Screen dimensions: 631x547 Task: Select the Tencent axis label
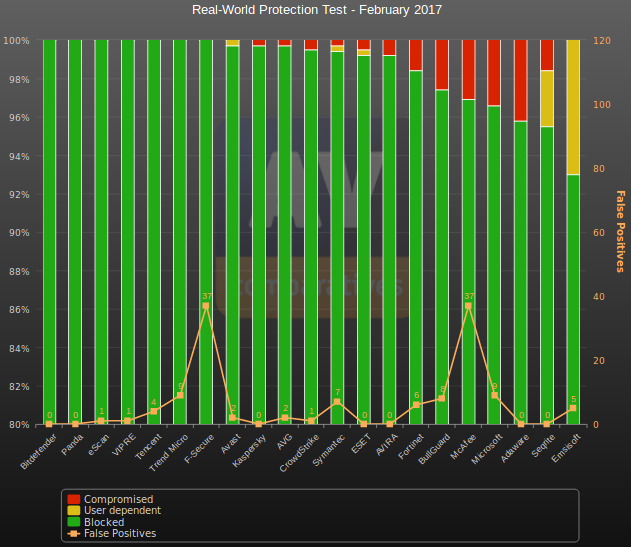tap(148, 446)
